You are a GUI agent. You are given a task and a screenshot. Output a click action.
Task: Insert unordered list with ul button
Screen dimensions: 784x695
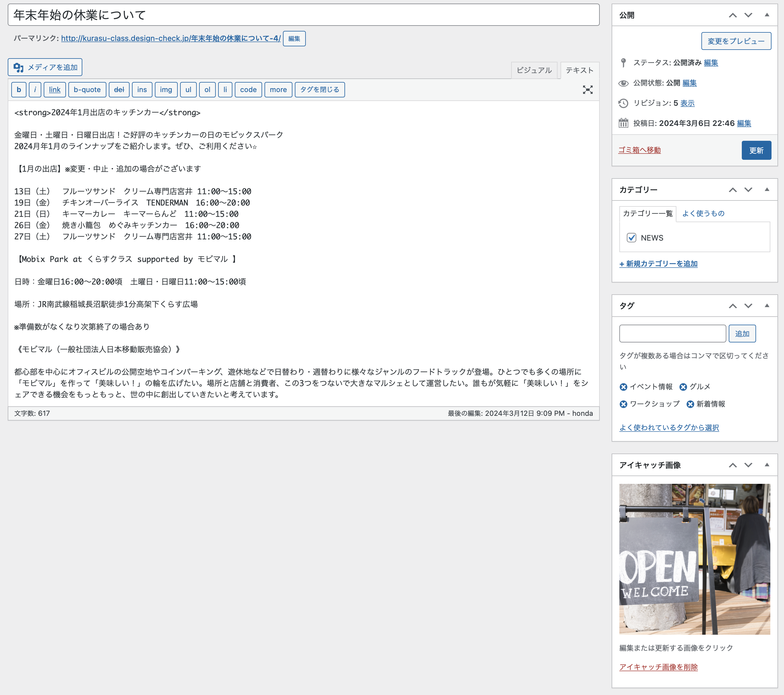pyautogui.click(x=188, y=90)
